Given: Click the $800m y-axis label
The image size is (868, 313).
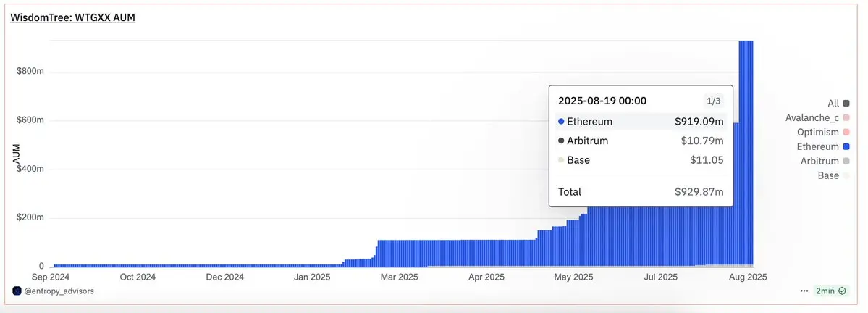Looking at the screenshot, I should [x=30, y=72].
